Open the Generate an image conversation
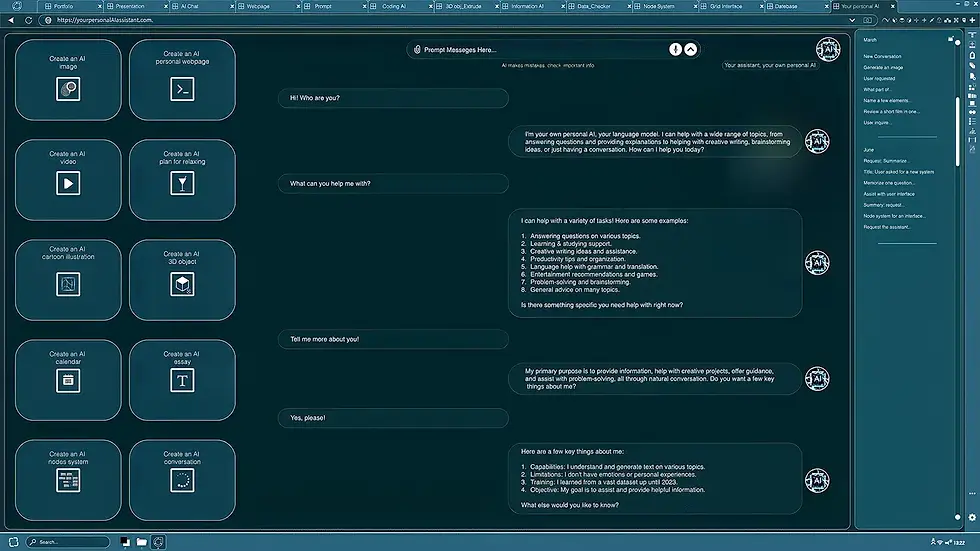Image resolution: width=980 pixels, height=551 pixels. click(x=883, y=67)
